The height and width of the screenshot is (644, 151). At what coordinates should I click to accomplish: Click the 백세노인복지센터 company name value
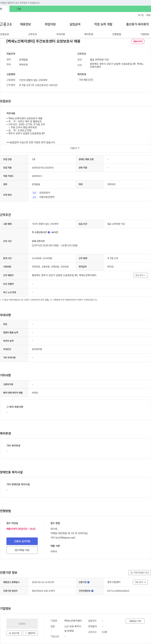[x=73, y=621]
